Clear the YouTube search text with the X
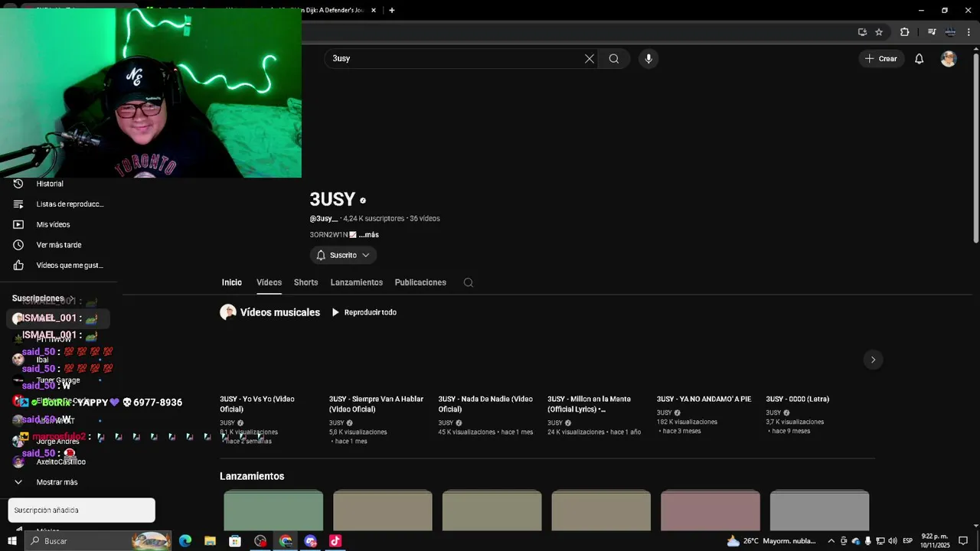 590,59
